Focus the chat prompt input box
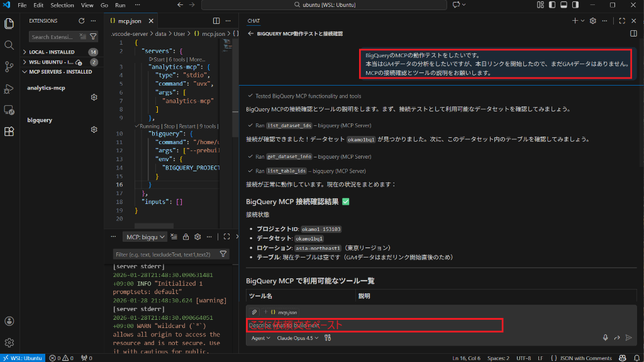 coord(375,325)
